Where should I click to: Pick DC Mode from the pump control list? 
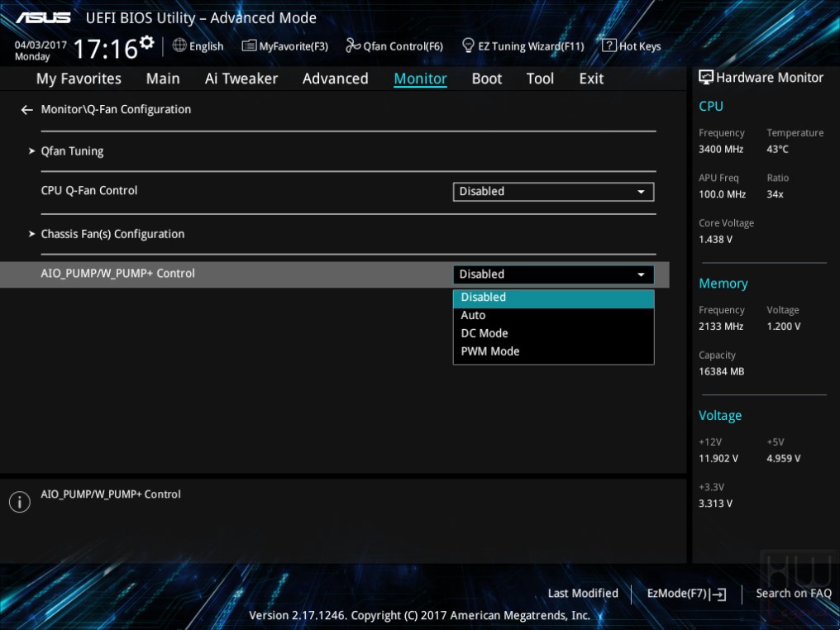[x=553, y=333]
